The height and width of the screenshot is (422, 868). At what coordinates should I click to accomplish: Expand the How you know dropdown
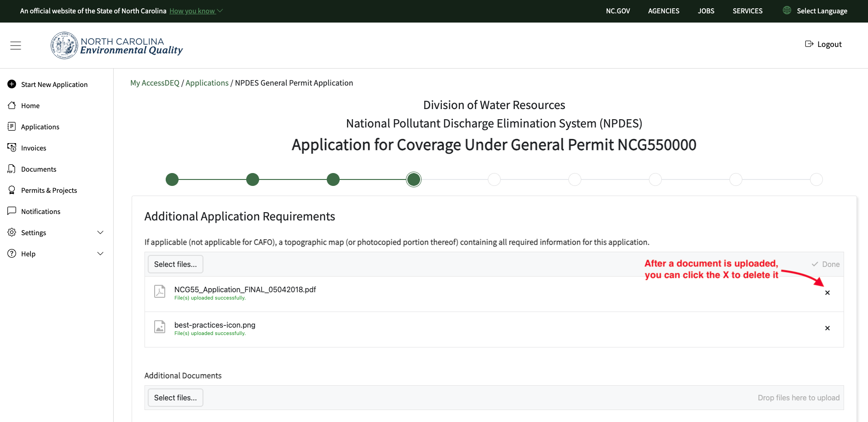(x=196, y=11)
